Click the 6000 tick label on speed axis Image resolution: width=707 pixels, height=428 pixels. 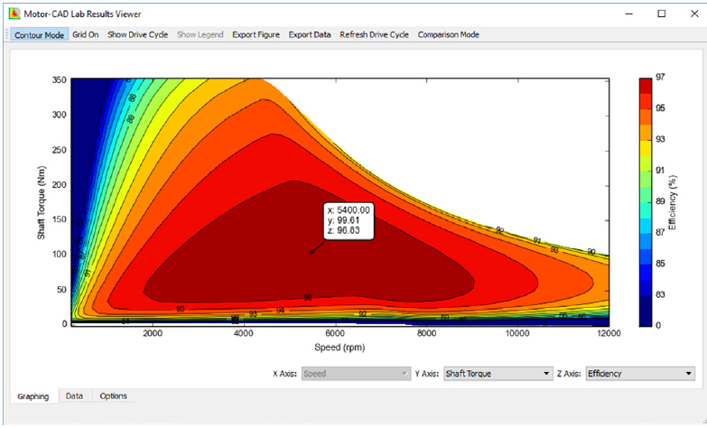(335, 333)
